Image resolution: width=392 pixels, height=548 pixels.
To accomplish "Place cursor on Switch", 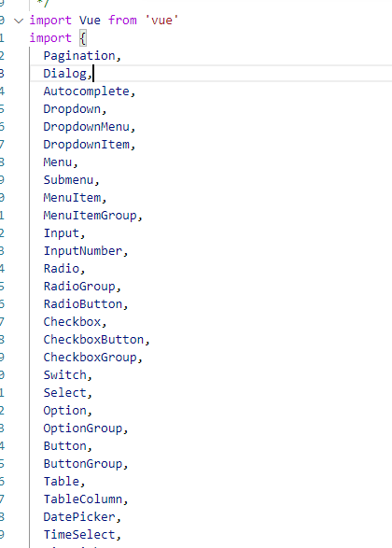I will point(65,375).
